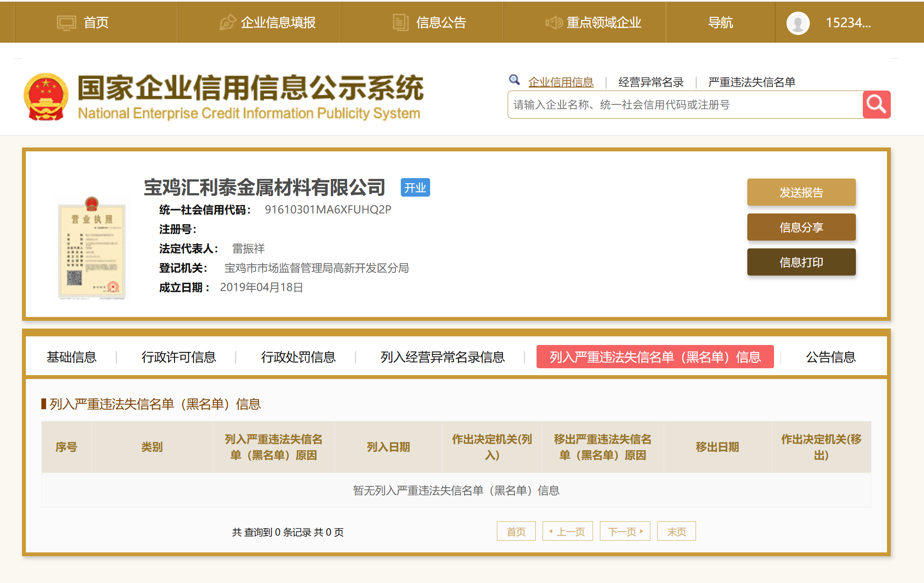924x583 pixels.
Task: Click the 信息打印 button
Action: (801, 262)
